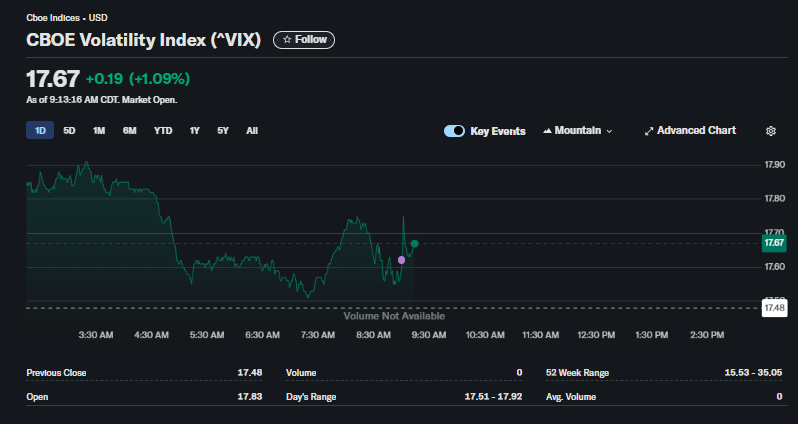This screenshot has width=798, height=424.
Task: Toggle the Key Events switch
Action: [x=454, y=131]
